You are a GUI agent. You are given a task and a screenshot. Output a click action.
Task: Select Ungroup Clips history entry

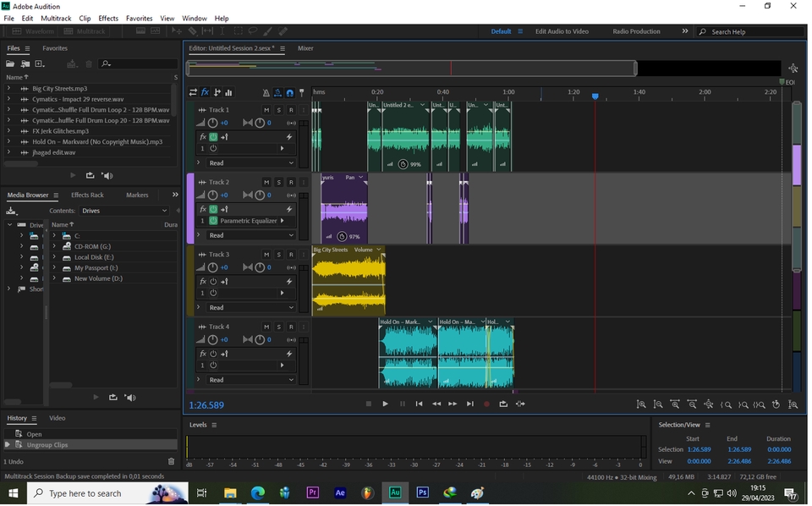pyautogui.click(x=91, y=445)
